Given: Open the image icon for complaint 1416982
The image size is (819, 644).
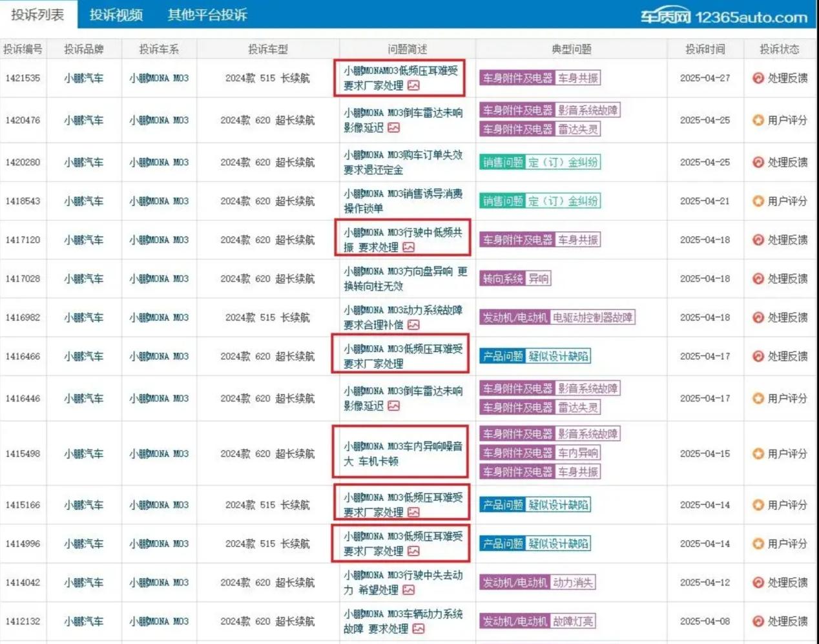Looking at the screenshot, I should pyautogui.click(x=413, y=325).
